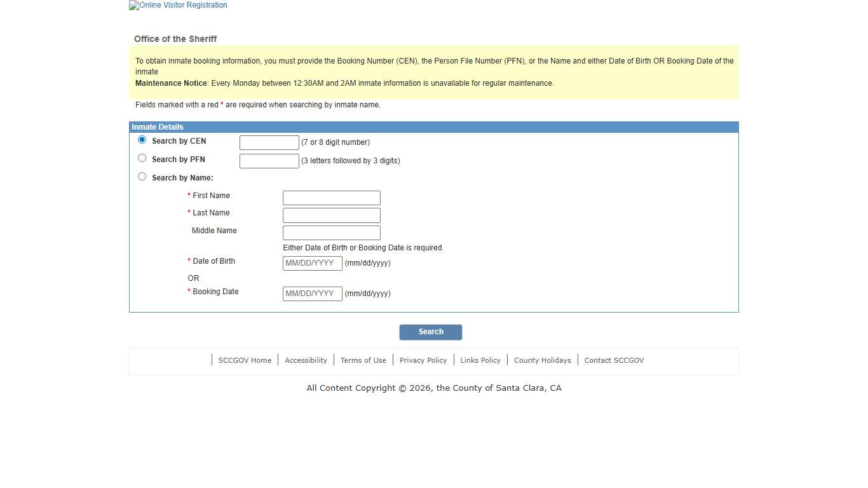Click into the First Name field
The height and width of the screenshot is (488, 868).
(331, 198)
